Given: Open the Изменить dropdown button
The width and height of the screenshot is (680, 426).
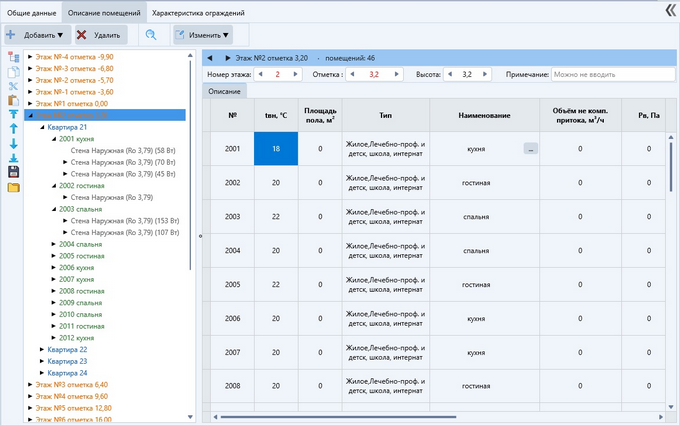Looking at the screenshot, I should 203,35.
